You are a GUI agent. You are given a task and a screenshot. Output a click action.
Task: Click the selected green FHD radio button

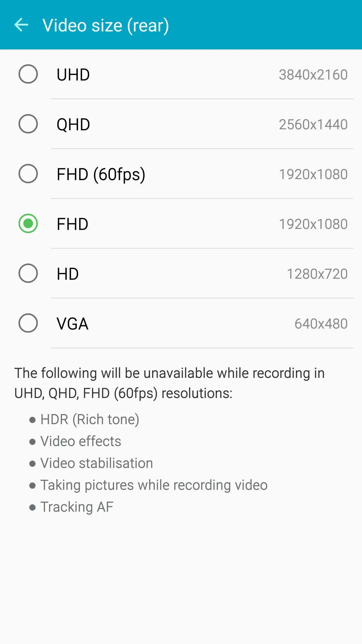28,223
